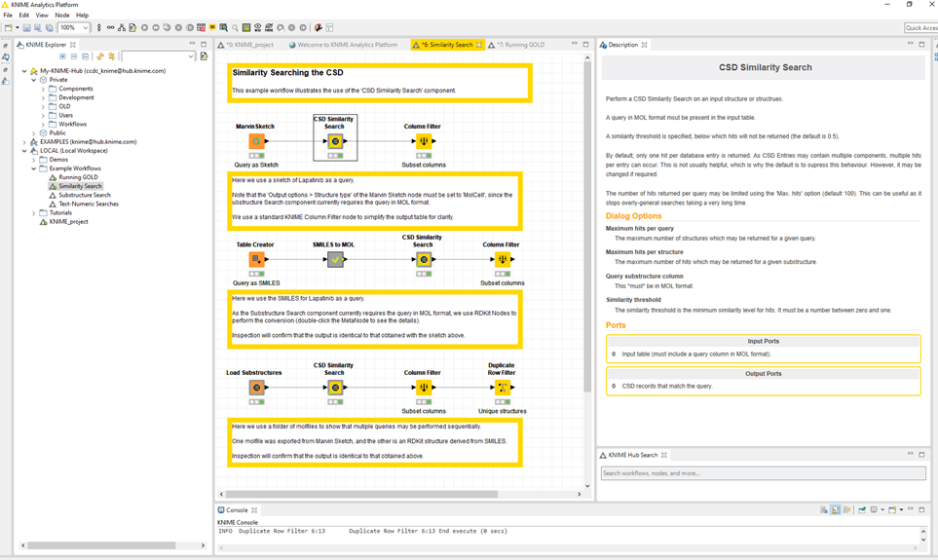Click the Save icon in toolbar
The width and height of the screenshot is (938, 560).
(26, 27)
